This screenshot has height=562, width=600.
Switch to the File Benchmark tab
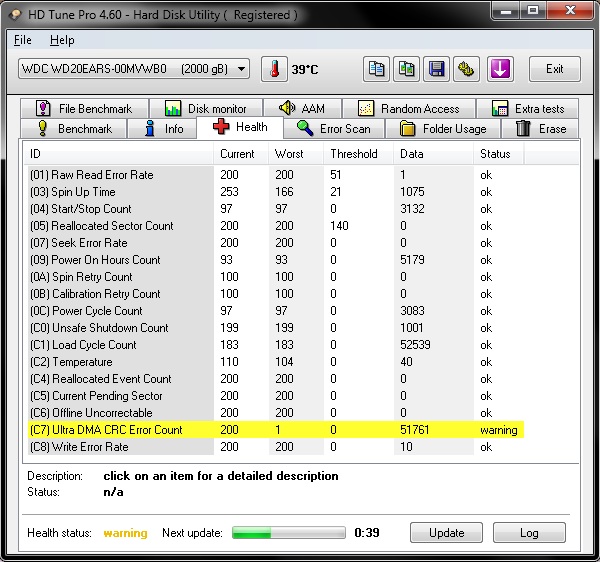click(85, 109)
